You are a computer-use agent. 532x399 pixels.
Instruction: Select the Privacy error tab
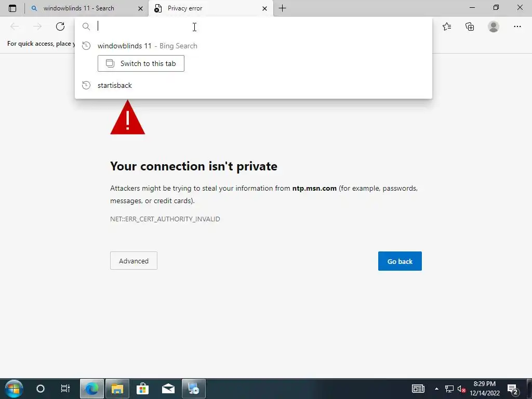[210, 8]
